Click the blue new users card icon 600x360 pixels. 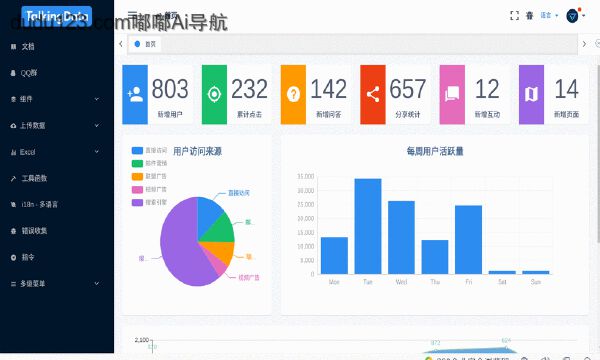pos(135,94)
